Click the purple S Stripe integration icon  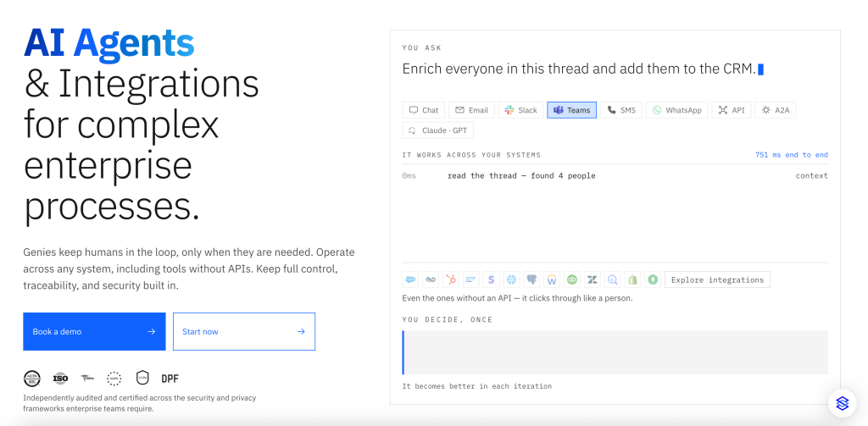tap(491, 279)
